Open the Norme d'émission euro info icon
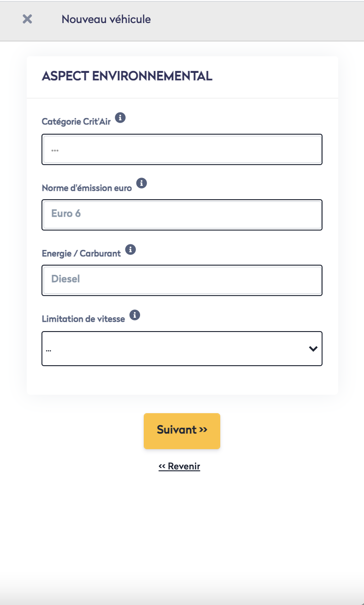This screenshot has width=364, height=605. point(142,183)
